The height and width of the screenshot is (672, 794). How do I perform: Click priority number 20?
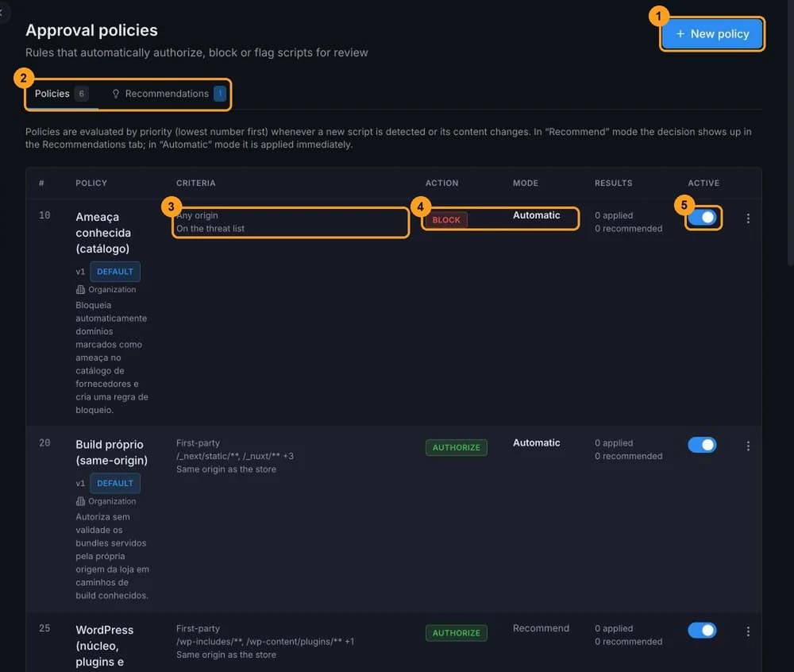(x=44, y=442)
